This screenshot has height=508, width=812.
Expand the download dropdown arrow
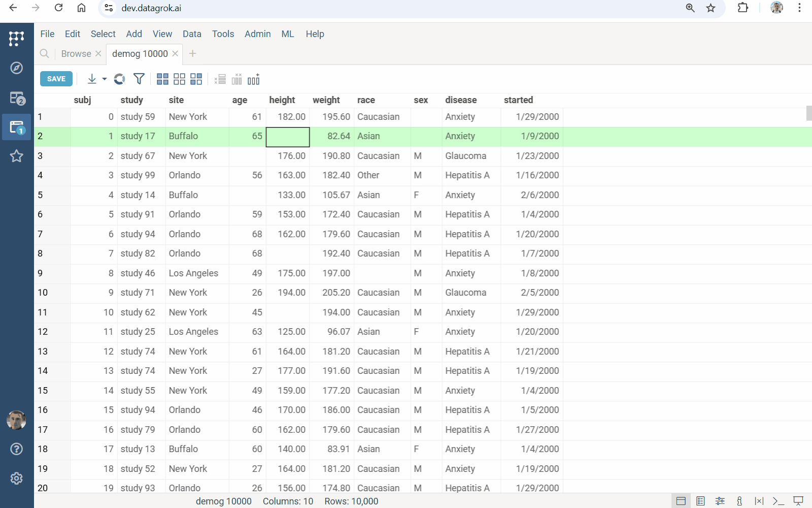click(105, 79)
